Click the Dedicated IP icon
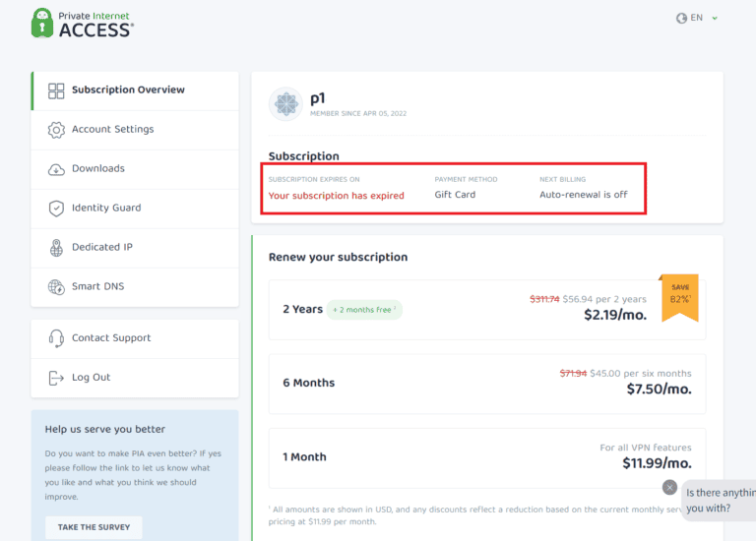This screenshot has width=756, height=541. pos(56,248)
